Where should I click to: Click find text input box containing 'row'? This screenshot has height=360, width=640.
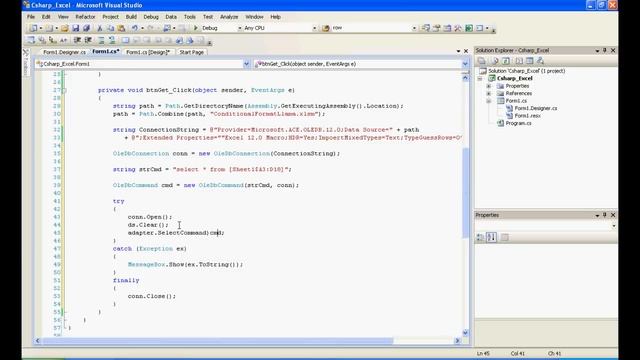pyautogui.click(x=371, y=28)
